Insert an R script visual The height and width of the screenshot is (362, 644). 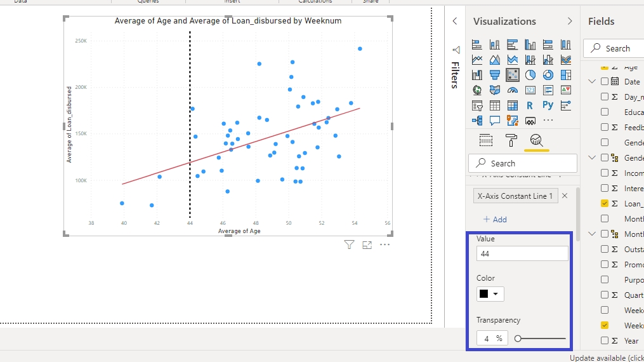pos(530,105)
